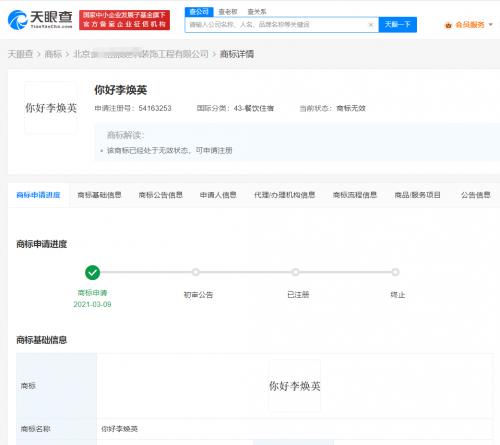The height and width of the screenshot is (445, 500).
Task: Select the 查公司 search tab
Action: (199, 12)
